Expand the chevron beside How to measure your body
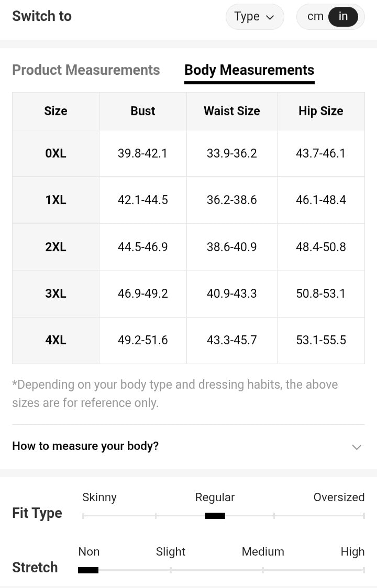 [x=357, y=447]
